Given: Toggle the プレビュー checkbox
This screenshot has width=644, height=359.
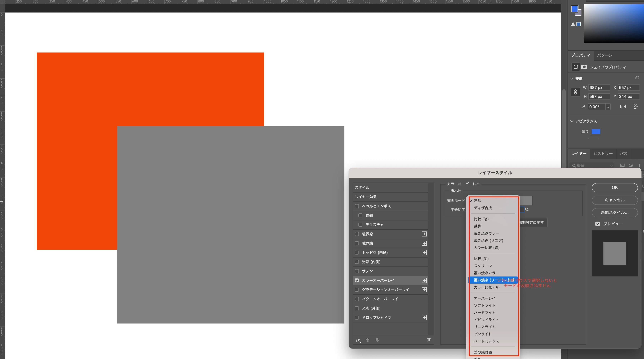Looking at the screenshot, I should 598,224.
